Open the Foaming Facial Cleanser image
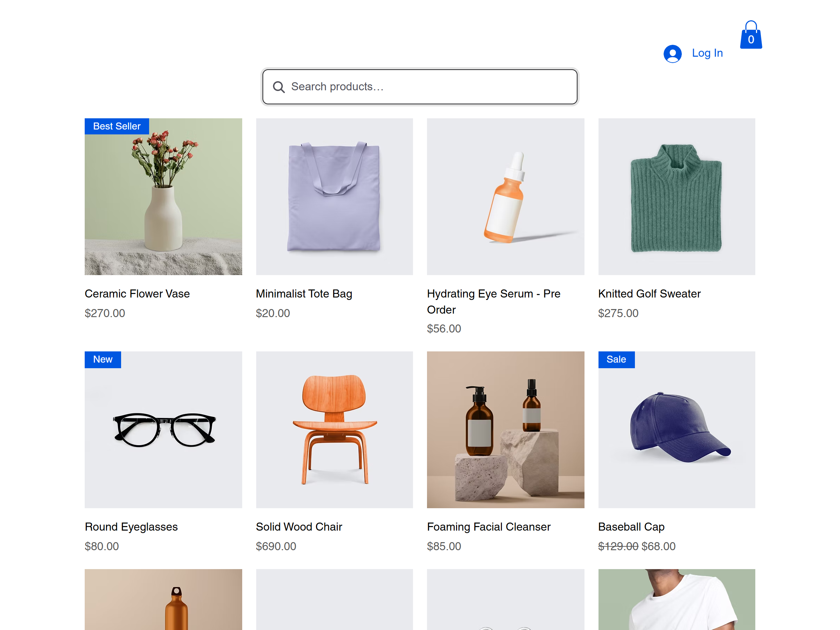Image resolution: width=840 pixels, height=630 pixels. pos(505,430)
